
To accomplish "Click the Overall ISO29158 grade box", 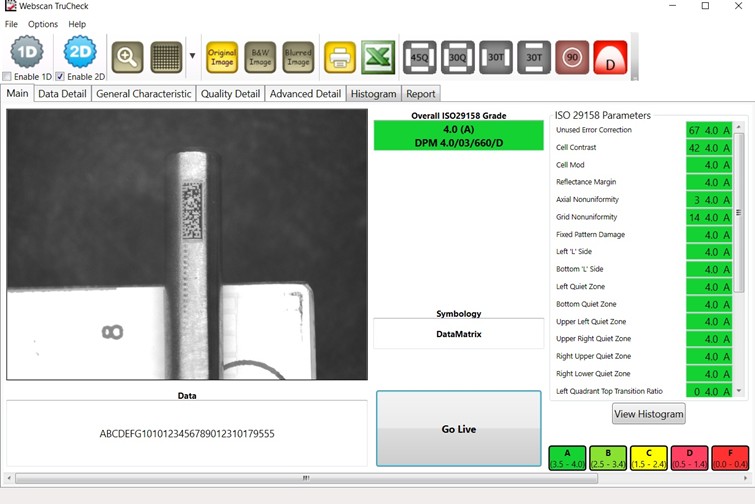I will 458,136.
